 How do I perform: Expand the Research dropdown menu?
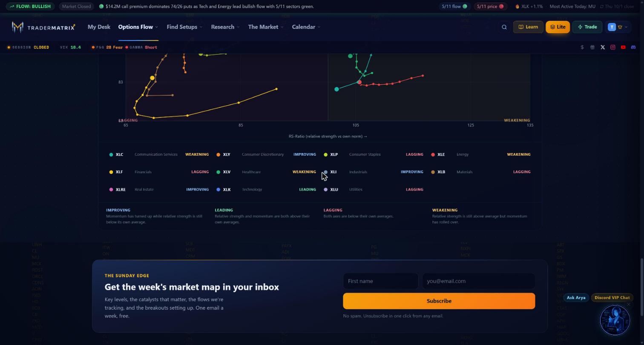coord(225,27)
